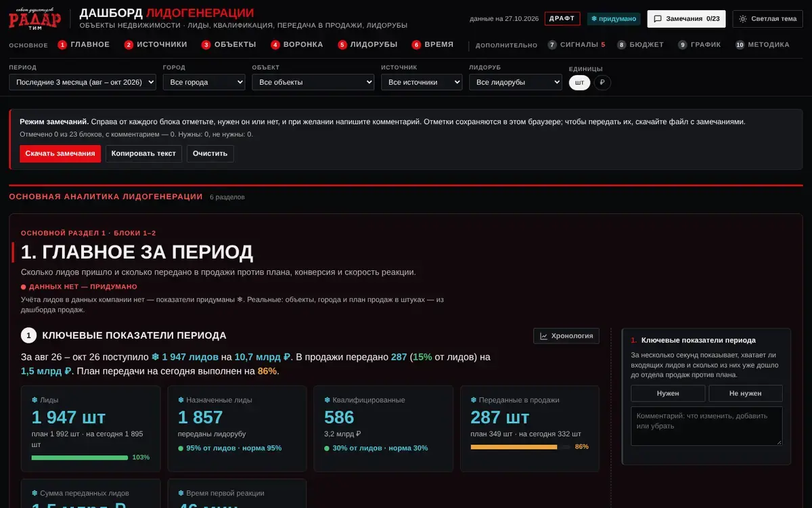812x508 pixels.
Task: Open the Лидоруб dropdown
Action: click(x=516, y=82)
